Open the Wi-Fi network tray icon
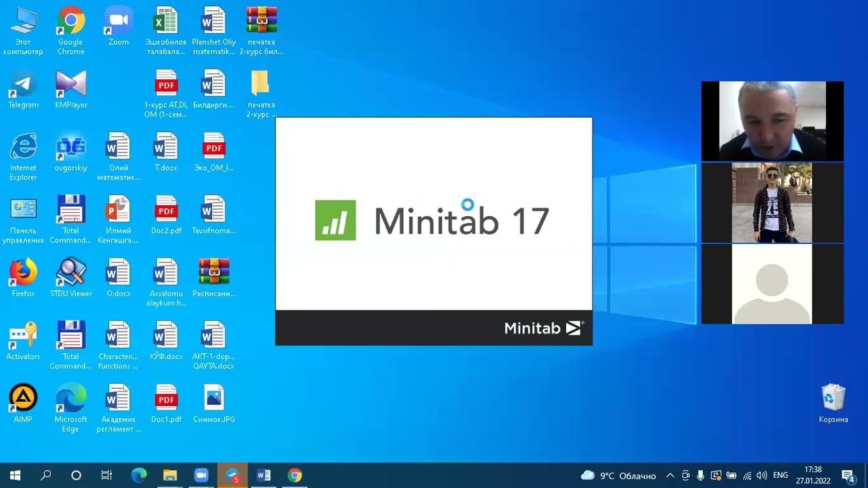This screenshot has height=488, width=868. click(x=747, y=475)
